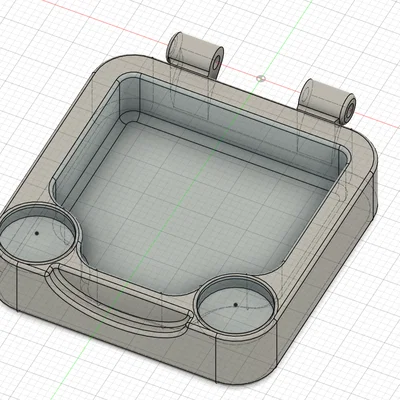Pick the sketch center point in left pocket

click(37, 233)
